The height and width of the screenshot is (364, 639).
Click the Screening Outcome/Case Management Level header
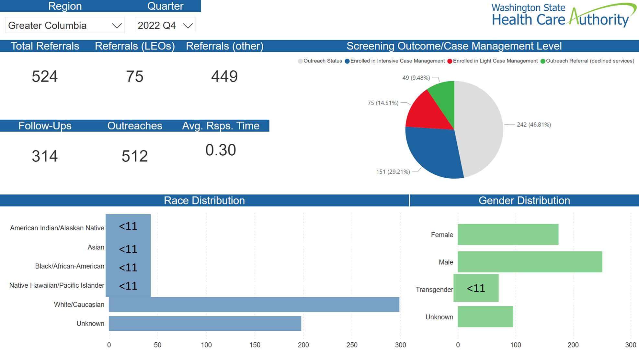coord(454,46)
